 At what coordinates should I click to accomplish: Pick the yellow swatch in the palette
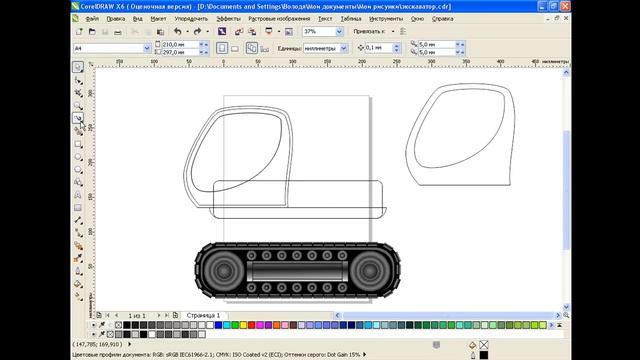(x=243, y=325)
